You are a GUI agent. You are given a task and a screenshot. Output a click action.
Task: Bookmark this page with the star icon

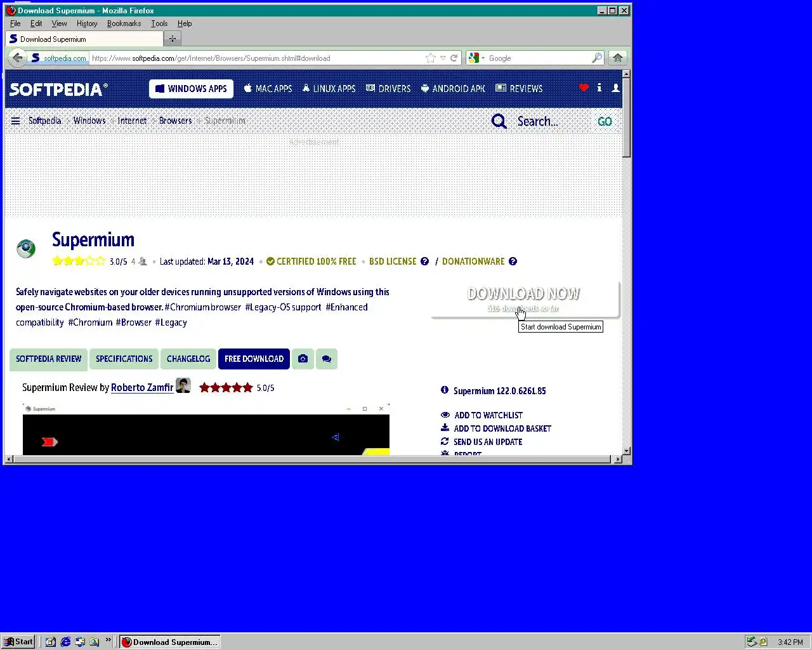click(431, 58)
